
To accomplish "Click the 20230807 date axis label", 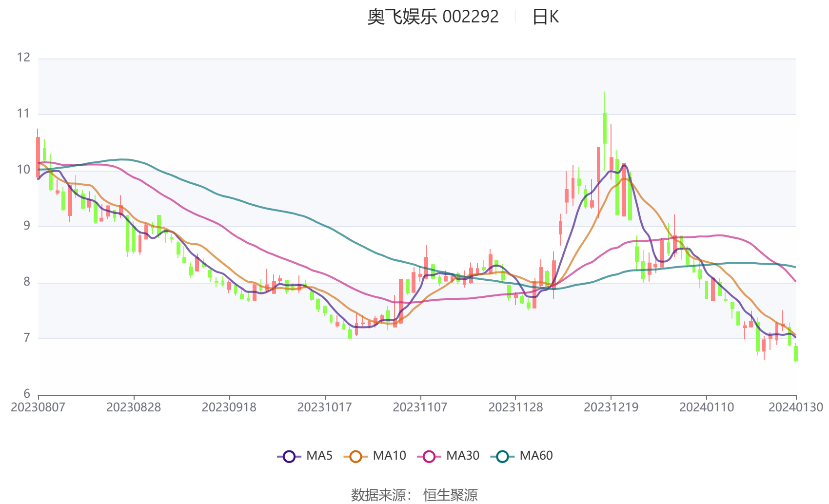I will (x=38, y=407).
